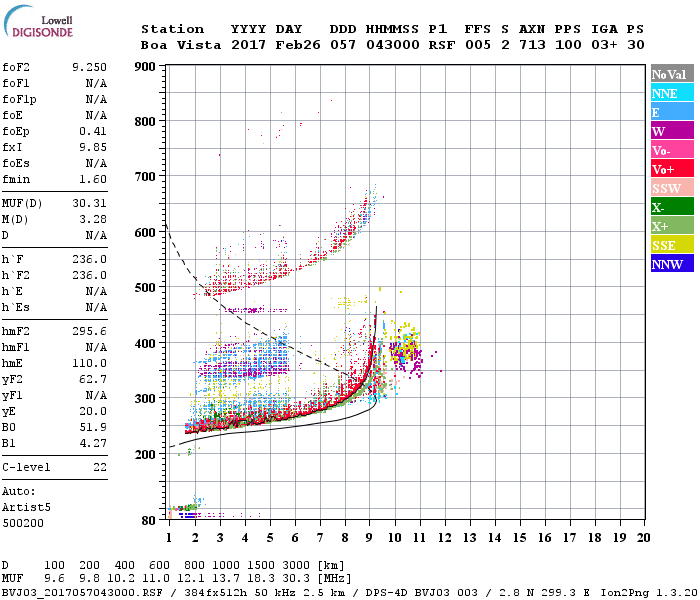This screenshot has height=600, width=700.
Task: Click the Artist5 scaler label
Action: click(x=26, y=508)
